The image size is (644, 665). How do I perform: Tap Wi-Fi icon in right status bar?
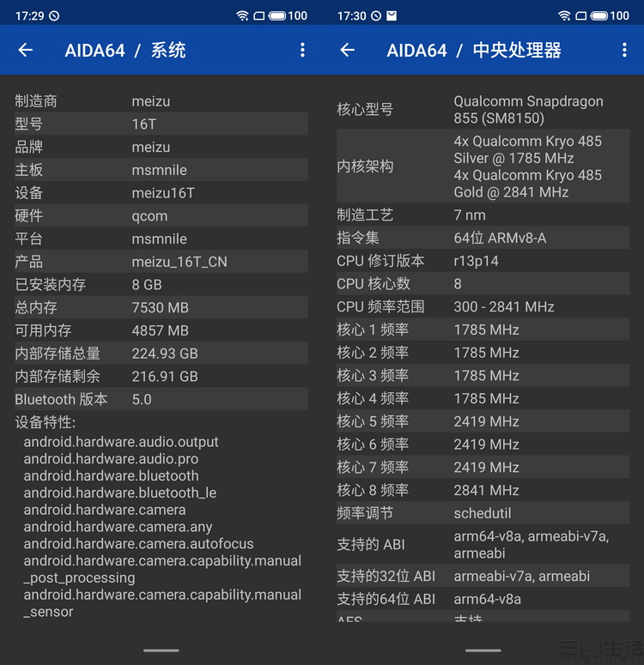564,16
